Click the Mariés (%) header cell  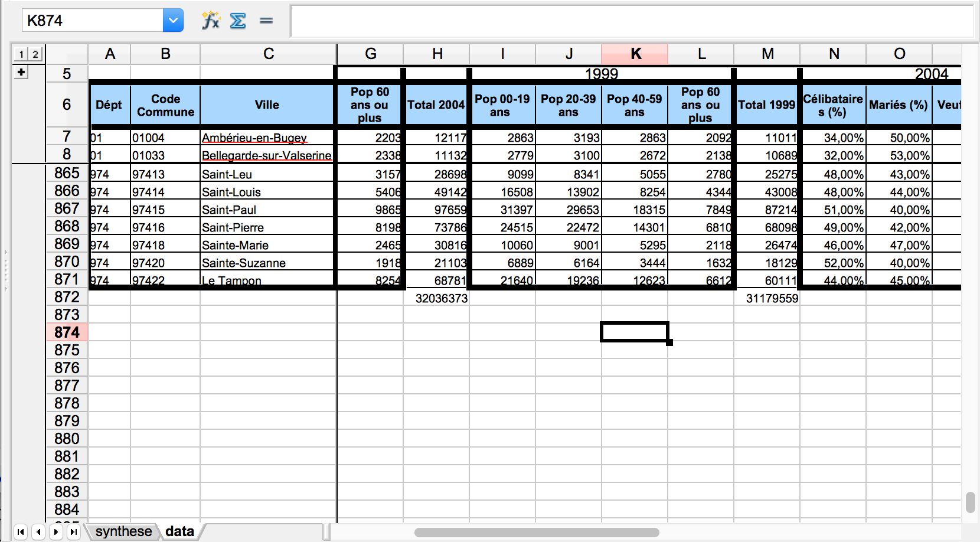pos(899,105)
